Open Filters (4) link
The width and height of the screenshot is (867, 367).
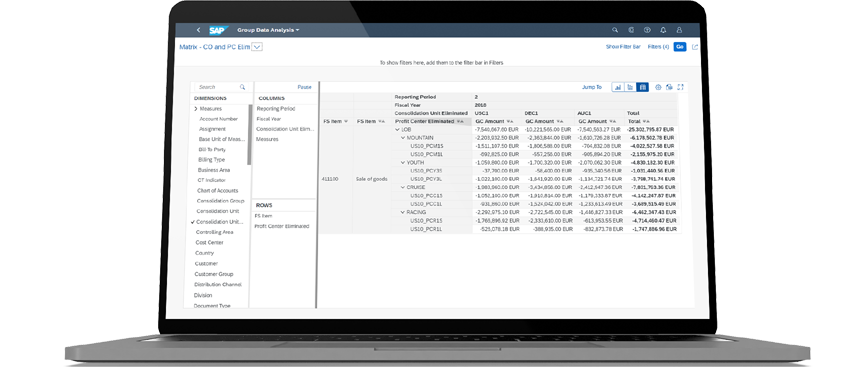[658, 47]
